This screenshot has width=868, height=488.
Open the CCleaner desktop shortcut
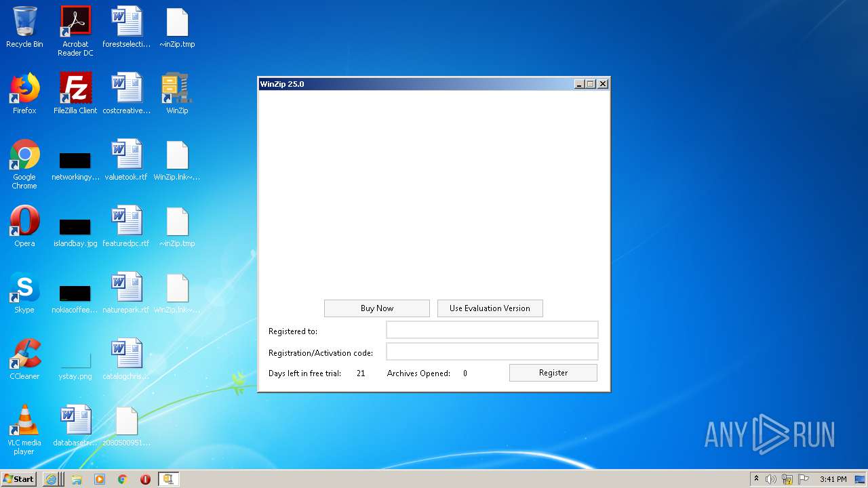point(24,359)
